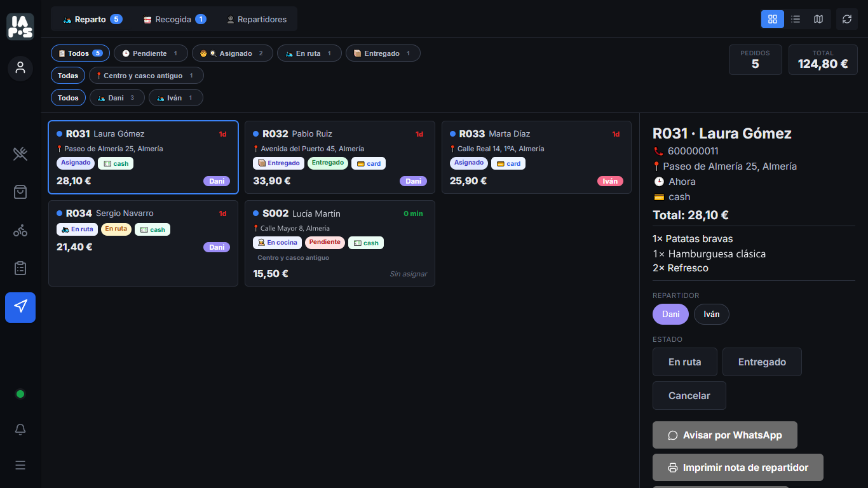Viewport: 868px width, 488px height.
Task: Switch to list view
Action: (x=796, y=19)
